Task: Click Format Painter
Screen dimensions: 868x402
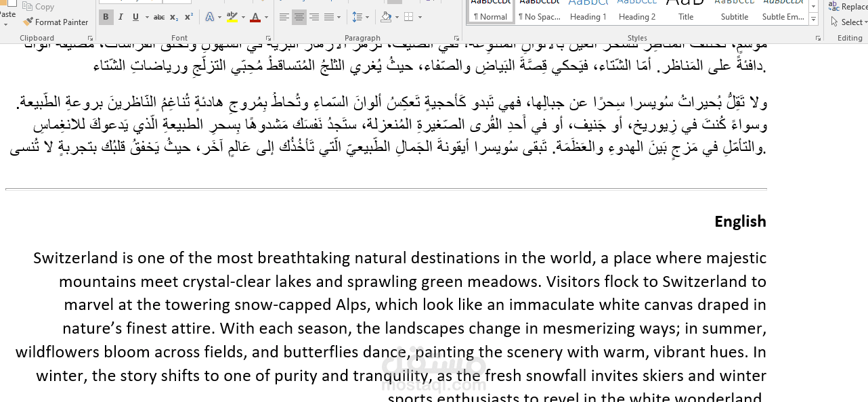Action: point(56,22)
